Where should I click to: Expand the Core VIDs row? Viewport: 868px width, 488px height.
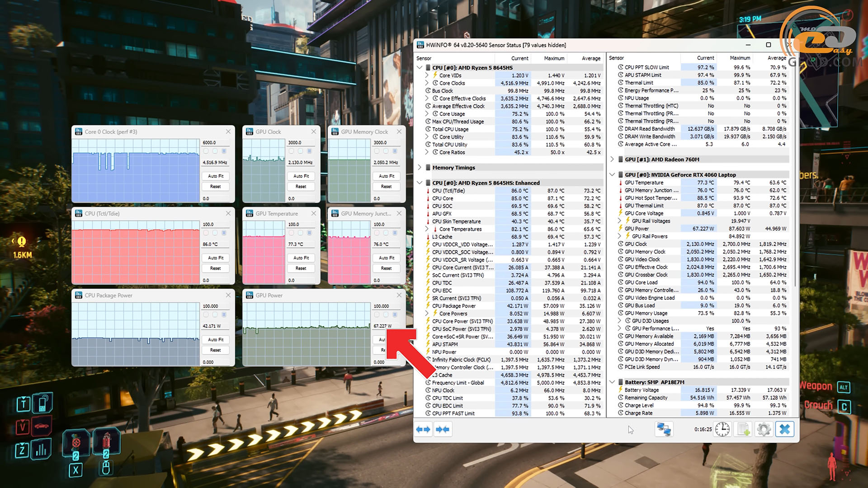tap(427, 75)
